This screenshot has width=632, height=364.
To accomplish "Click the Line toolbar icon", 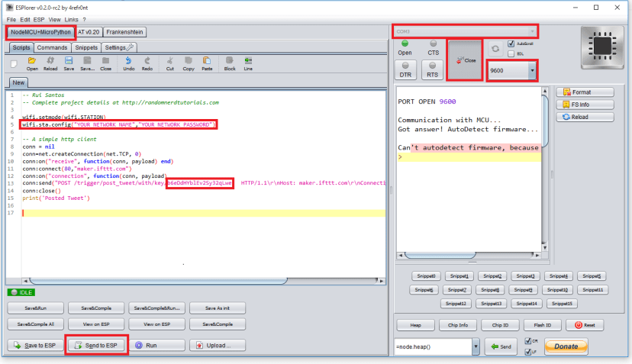I will point(248,63).
